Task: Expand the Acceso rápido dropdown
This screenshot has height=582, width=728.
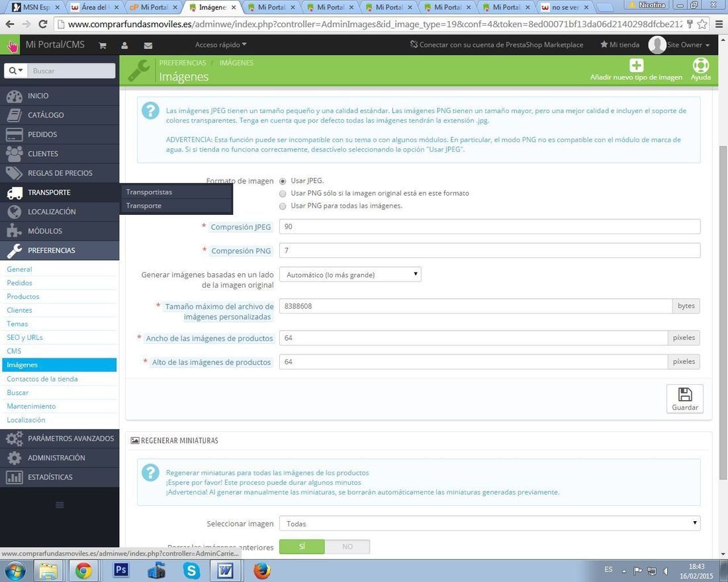Action: [x=220, y=45]
